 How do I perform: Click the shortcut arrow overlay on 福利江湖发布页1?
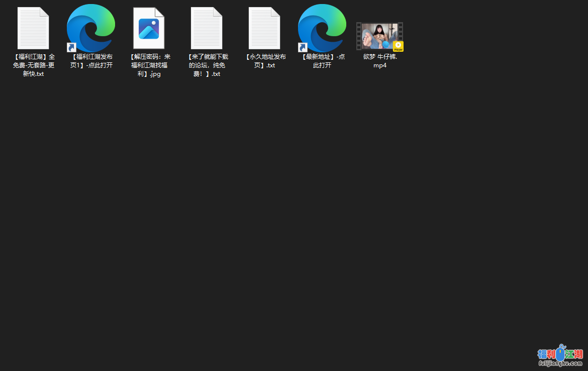coord(72,47)
